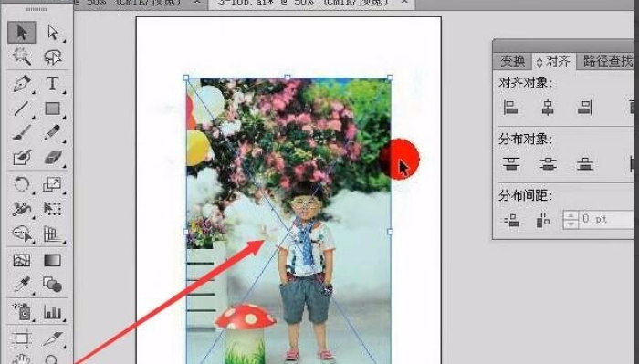
Task: Activate the Type (T) tool
Action: 52,83
